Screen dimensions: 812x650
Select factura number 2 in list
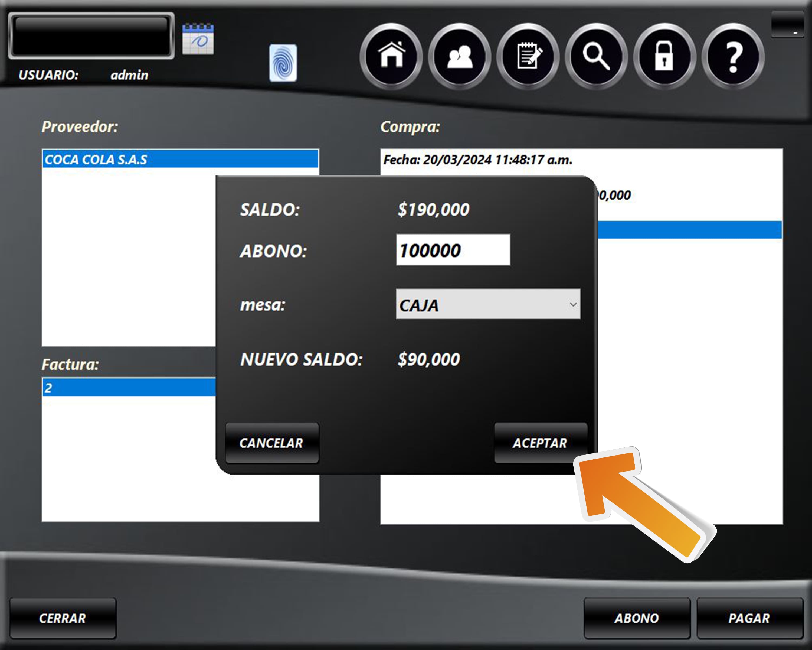tap(128, 387)
